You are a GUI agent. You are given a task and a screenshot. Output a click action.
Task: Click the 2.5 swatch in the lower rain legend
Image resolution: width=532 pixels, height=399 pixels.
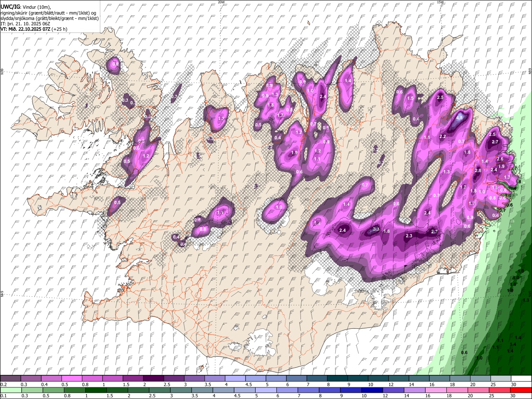[x=159, y=390]
